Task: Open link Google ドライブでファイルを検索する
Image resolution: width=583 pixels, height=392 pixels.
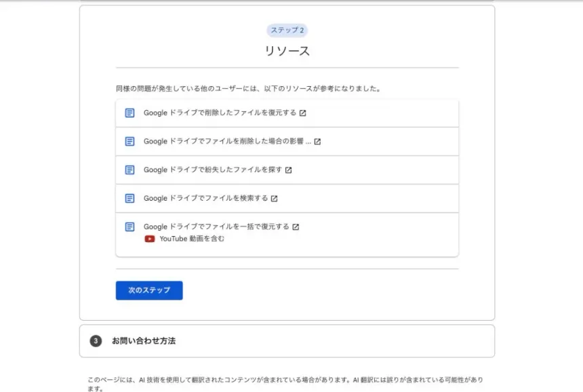Action: click(205, 198)
